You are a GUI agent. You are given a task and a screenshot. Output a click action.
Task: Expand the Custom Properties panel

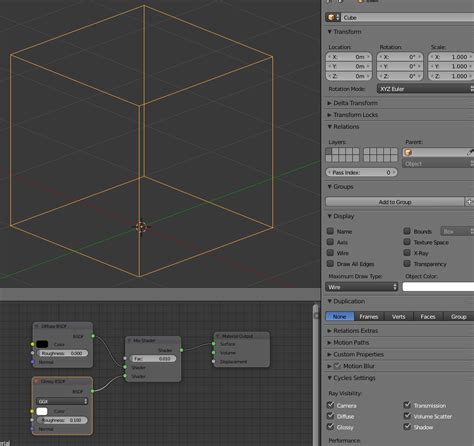click(358, 354)
